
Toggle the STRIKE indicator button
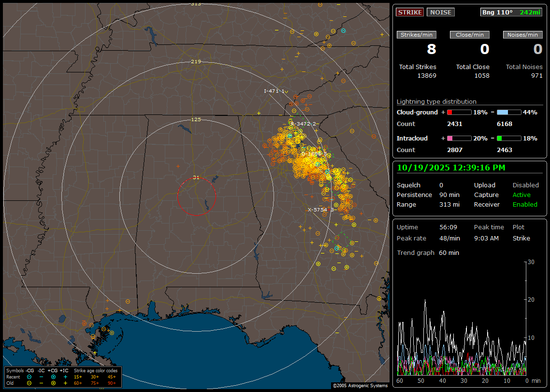pyautogui.click(x=410, y=12)
